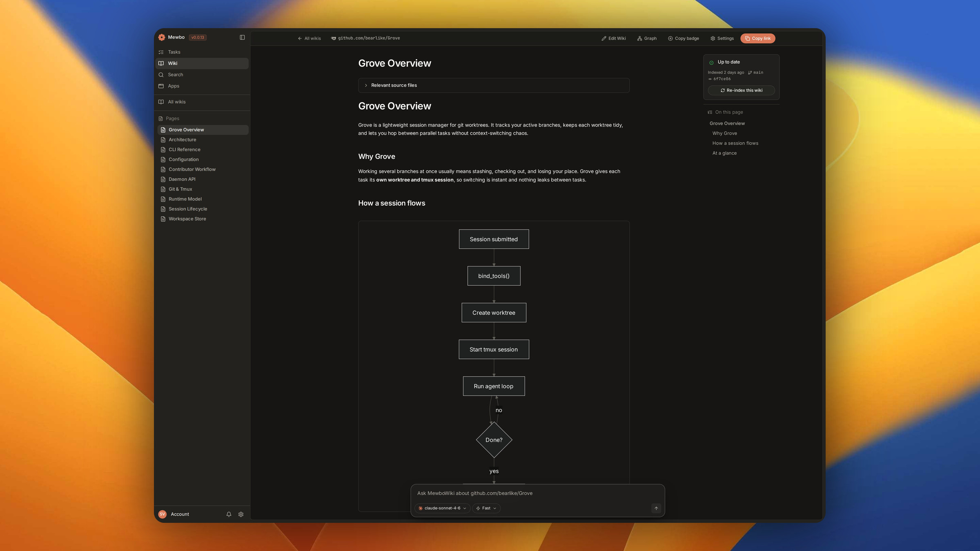Viewport: 980px width, 551px height.
Task: Open the Configuration page
Action: click(203, 160)
